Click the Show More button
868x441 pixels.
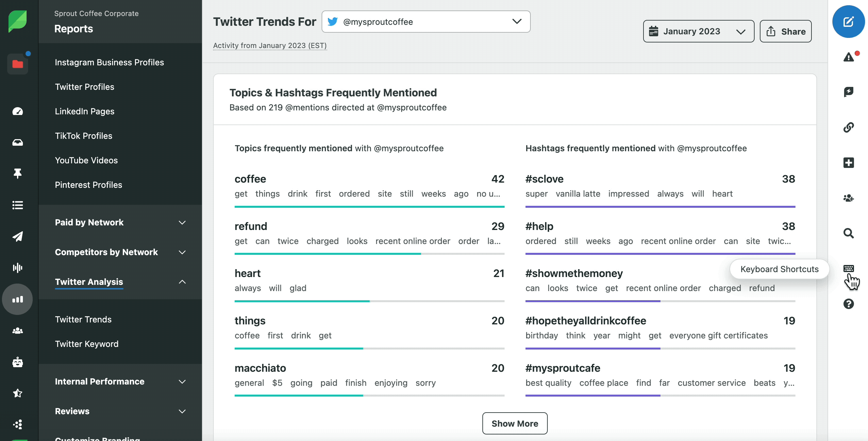(x=514, y=423)
